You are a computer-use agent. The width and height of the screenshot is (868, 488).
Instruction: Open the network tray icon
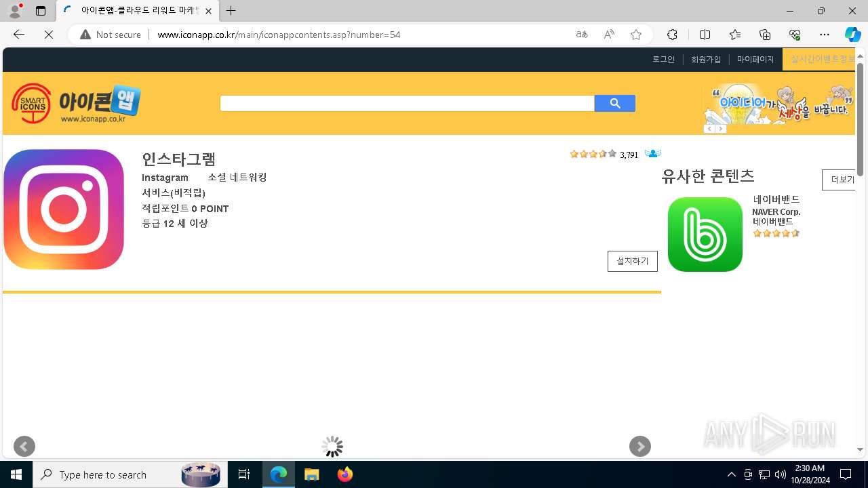pos(764,474)
